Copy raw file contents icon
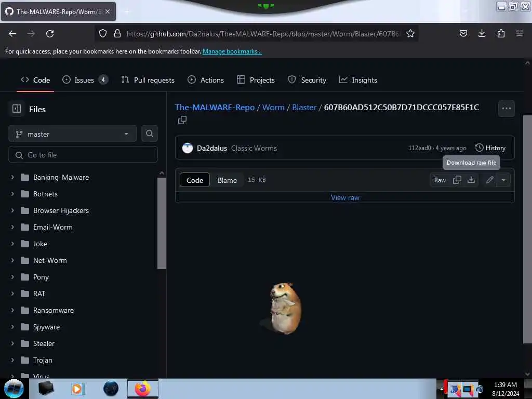This screenshot has width=532, height=399. click(x=457, y=180)
